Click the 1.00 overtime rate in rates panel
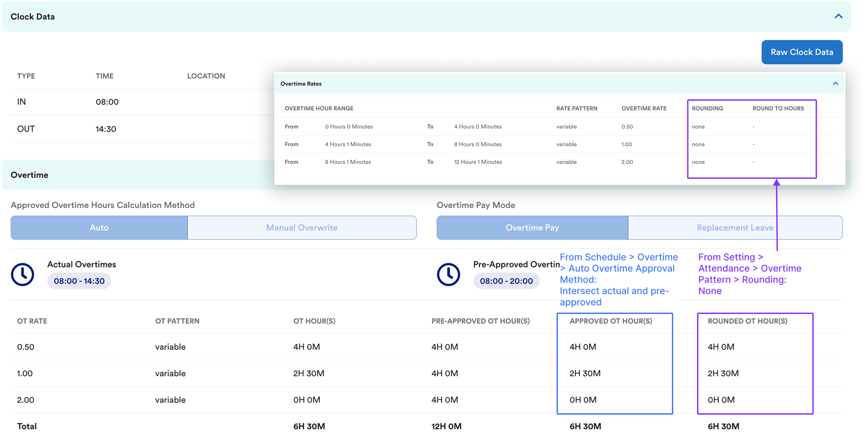This screenshot has height=442, width=868. click(627, 144)
